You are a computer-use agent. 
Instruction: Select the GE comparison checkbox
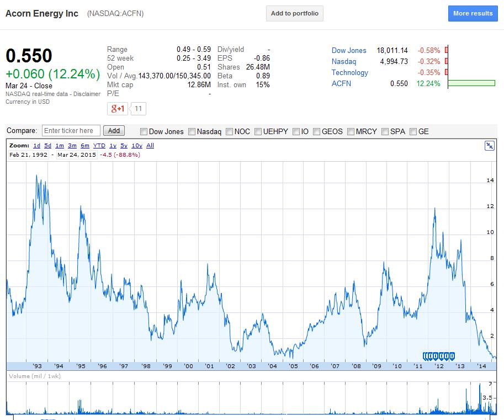coord(413,131)
